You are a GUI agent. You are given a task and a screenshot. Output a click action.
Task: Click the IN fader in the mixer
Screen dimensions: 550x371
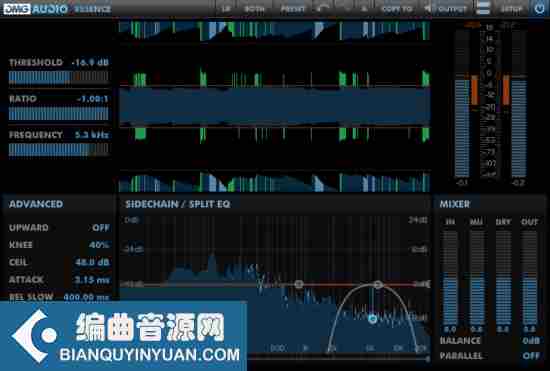(x=450, y=277)
